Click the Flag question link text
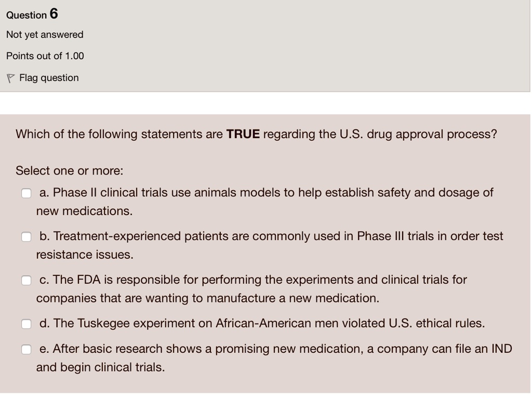532x398 pixels. [x=49, y=78]
